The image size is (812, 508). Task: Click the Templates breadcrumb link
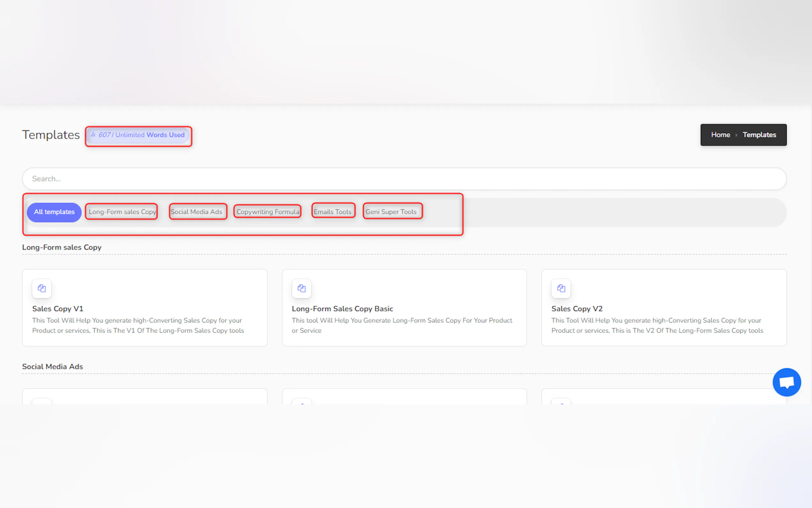tap(759, 135)
